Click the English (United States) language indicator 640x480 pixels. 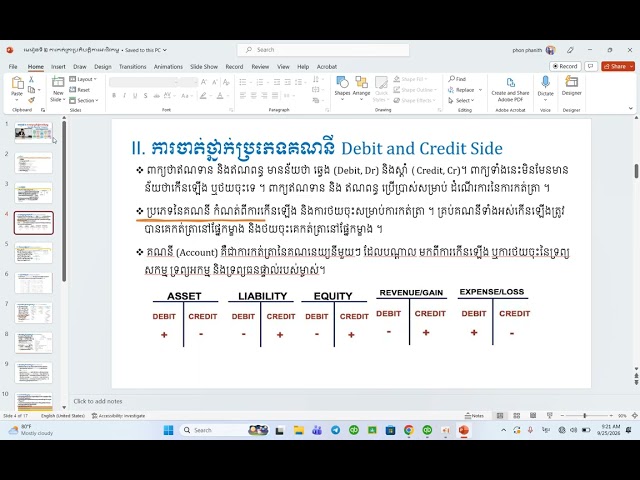(62, 416)
